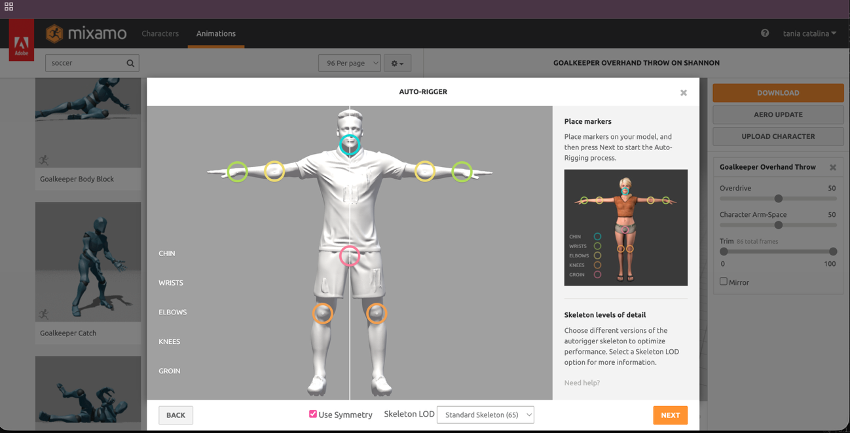Select the Goalkeeper Catch animation thumbnail
The width and height of the screenshot is (850, 434).
pos(88,262)
